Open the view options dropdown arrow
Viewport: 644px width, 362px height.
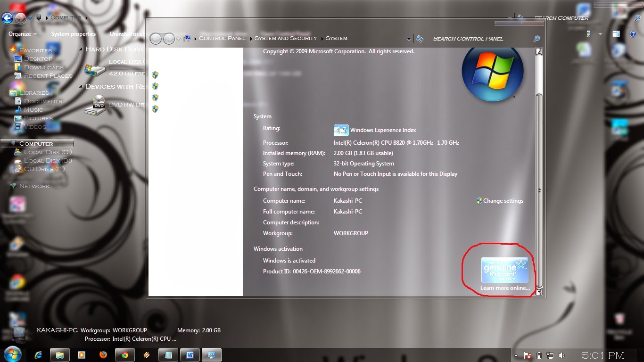click(600, 34)
